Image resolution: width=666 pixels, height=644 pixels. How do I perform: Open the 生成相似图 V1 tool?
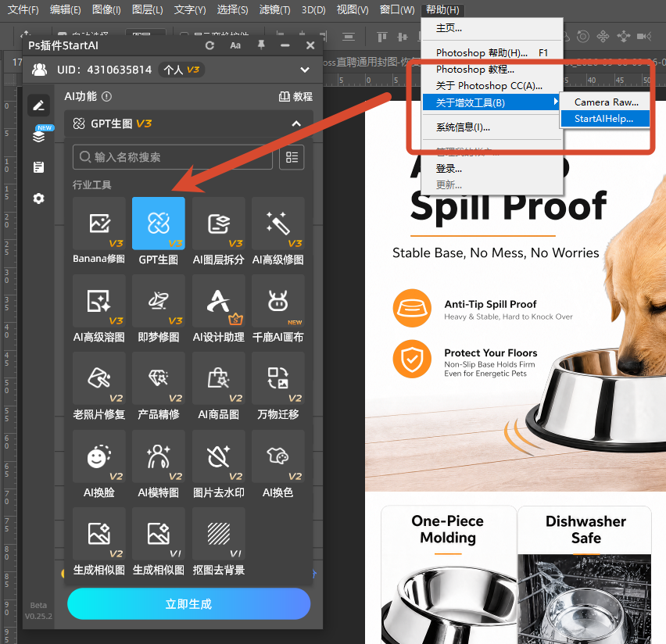159,534
